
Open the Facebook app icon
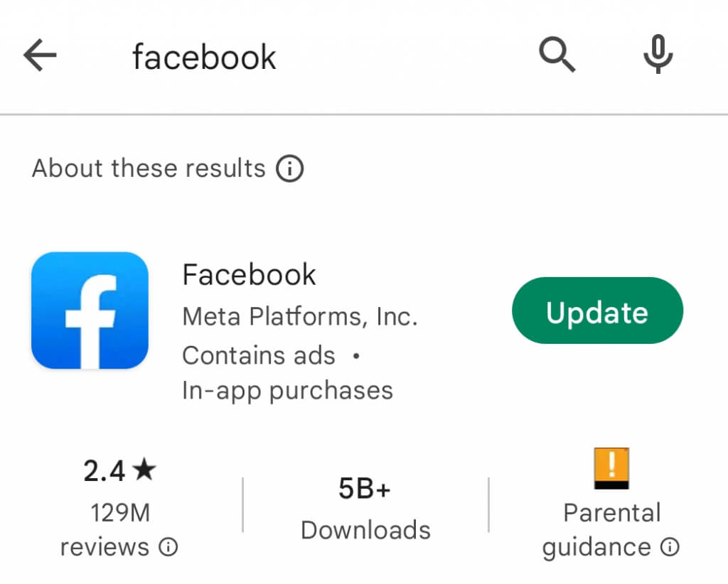coord(90,310)
